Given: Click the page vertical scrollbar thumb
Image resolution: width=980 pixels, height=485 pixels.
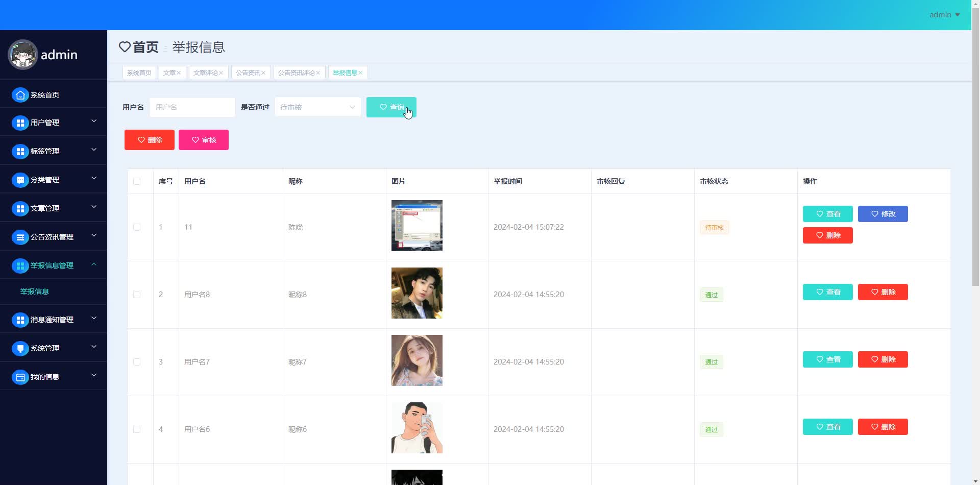Looking at the screenshot, I should [975, 148].
